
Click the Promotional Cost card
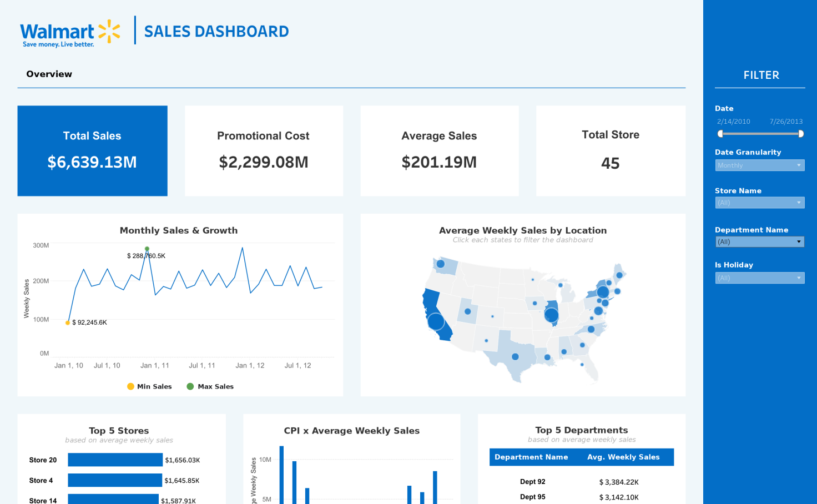pyautogui.click(x=264, y=151)
